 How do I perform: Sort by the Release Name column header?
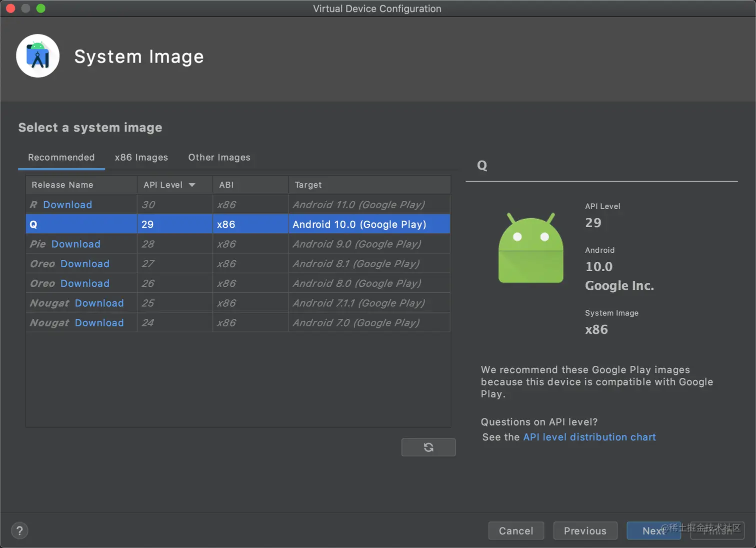(x=62, y=185)
